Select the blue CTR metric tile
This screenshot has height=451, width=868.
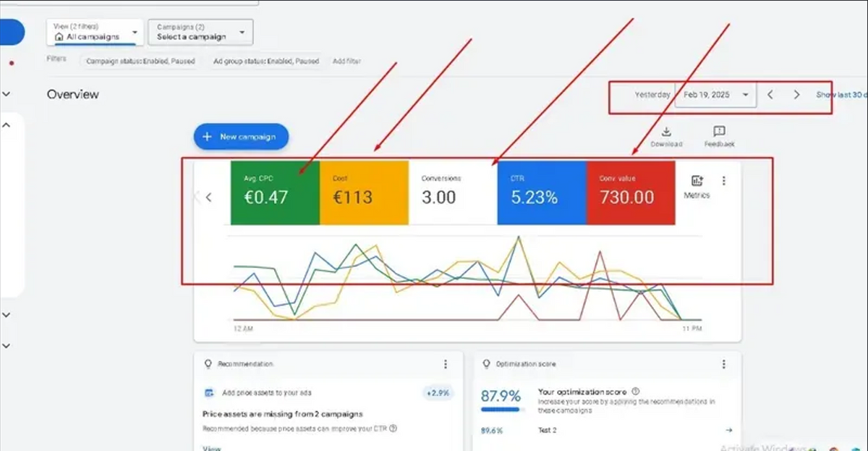tap(542, 193)
